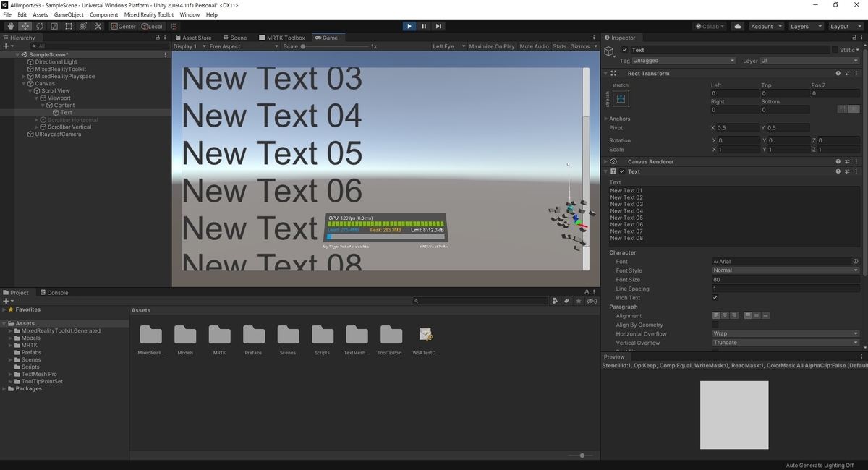Select the Rotate tool in toolbar
868x470 pixels.
point(39,26)
